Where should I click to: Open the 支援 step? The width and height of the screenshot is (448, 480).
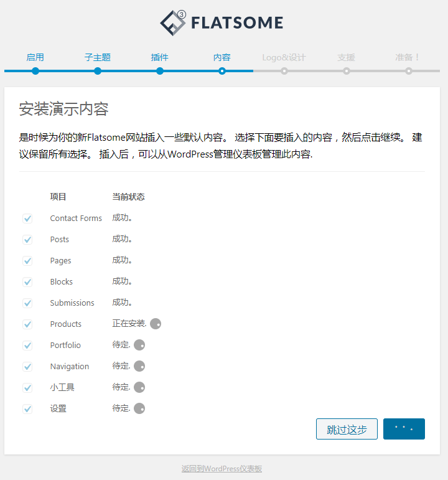pyautogui.click(x=347, y=57)
